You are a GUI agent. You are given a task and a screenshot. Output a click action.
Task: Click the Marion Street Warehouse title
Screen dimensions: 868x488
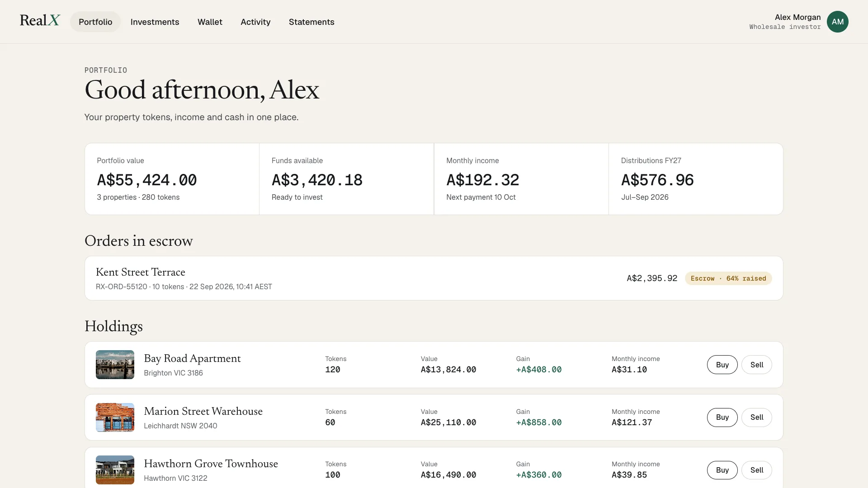(x=203, y=411)
